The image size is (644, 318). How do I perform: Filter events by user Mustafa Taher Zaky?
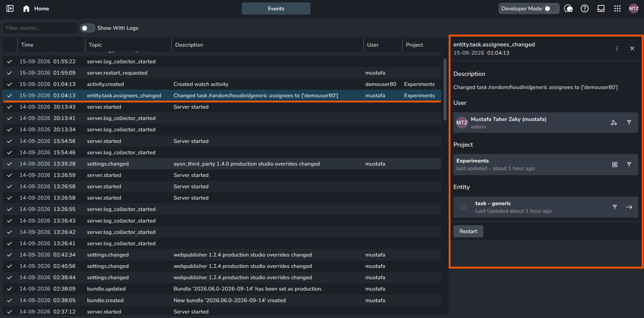point(629,122)
